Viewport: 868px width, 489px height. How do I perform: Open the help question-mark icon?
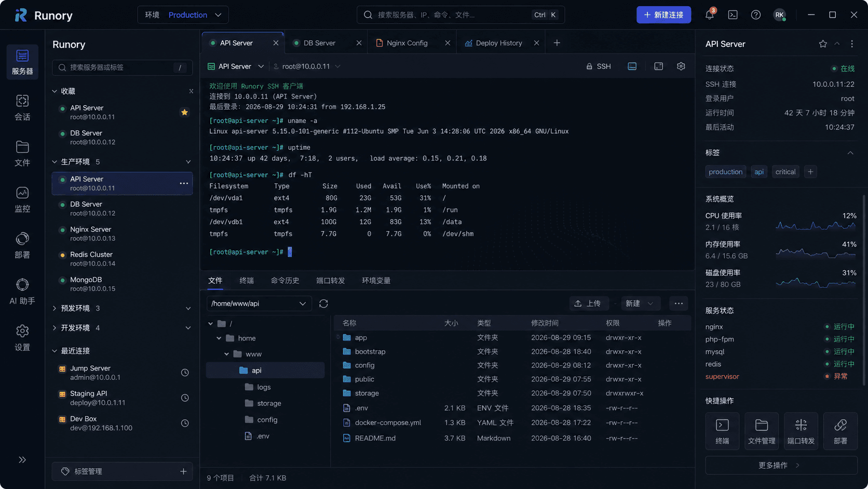[x=756, y=15]
